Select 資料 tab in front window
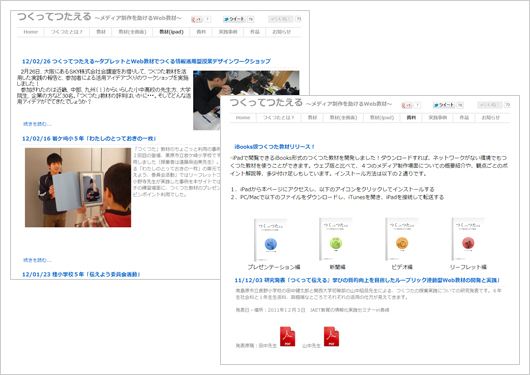The height and width of the screenshot is (375, 530). click(411, 118)
